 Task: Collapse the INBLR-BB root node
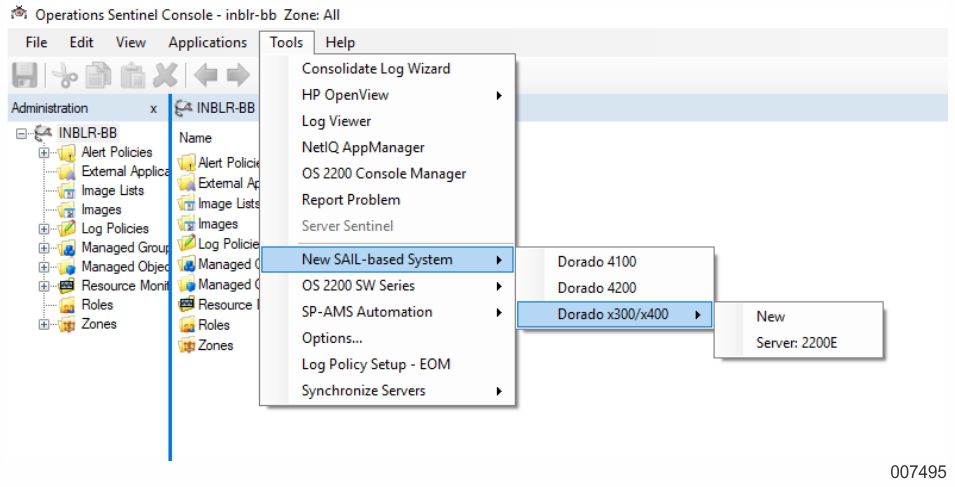(23, 133)
